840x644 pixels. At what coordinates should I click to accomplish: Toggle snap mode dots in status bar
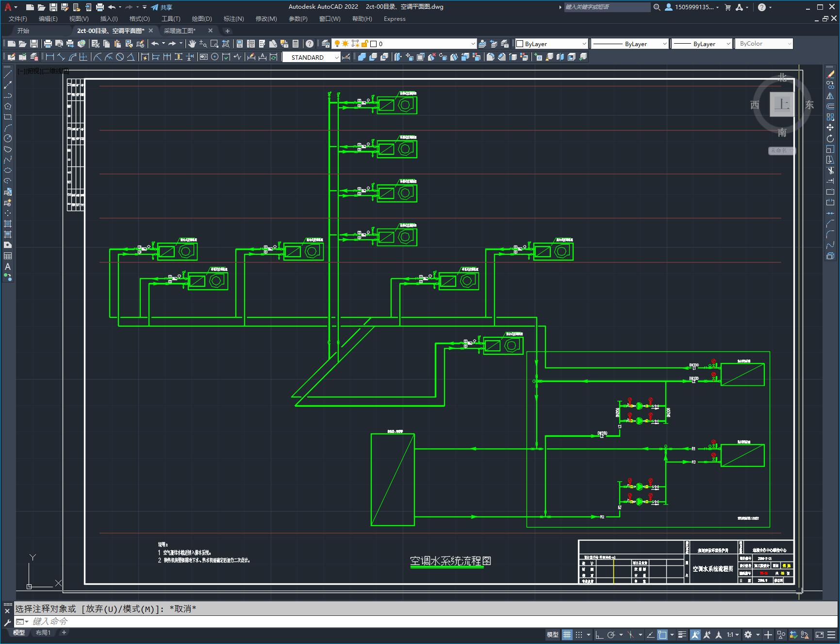[579, 635]
